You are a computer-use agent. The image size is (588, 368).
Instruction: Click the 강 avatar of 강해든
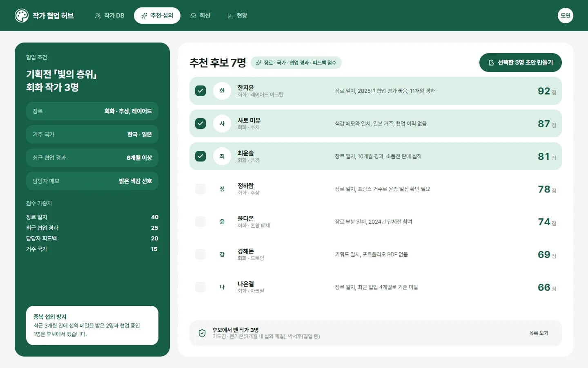222,254
